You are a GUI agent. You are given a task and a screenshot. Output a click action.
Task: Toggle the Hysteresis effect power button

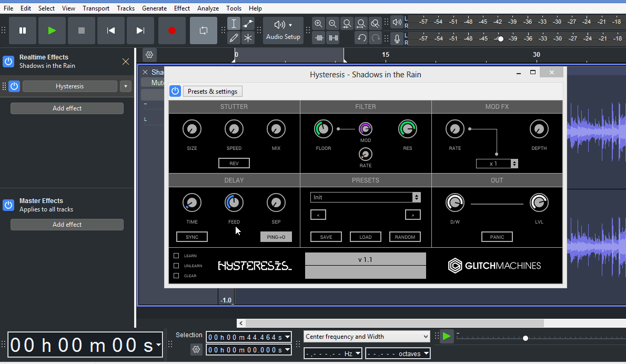175,91
